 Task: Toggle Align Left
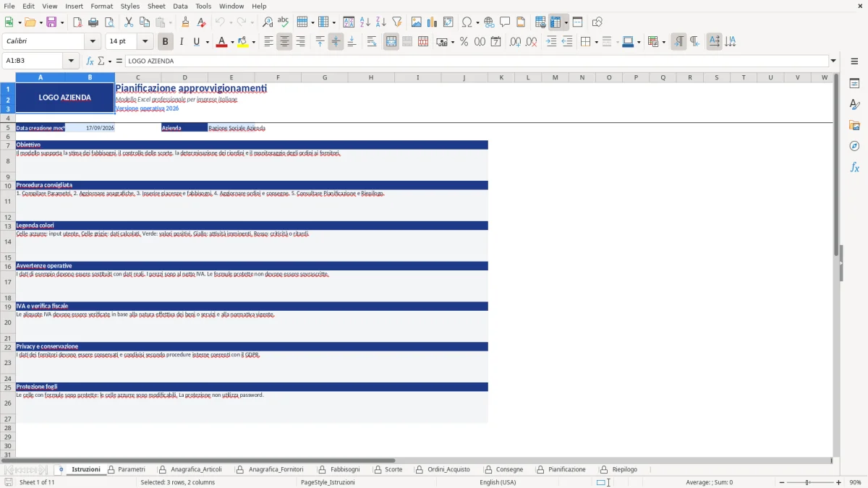268,42
